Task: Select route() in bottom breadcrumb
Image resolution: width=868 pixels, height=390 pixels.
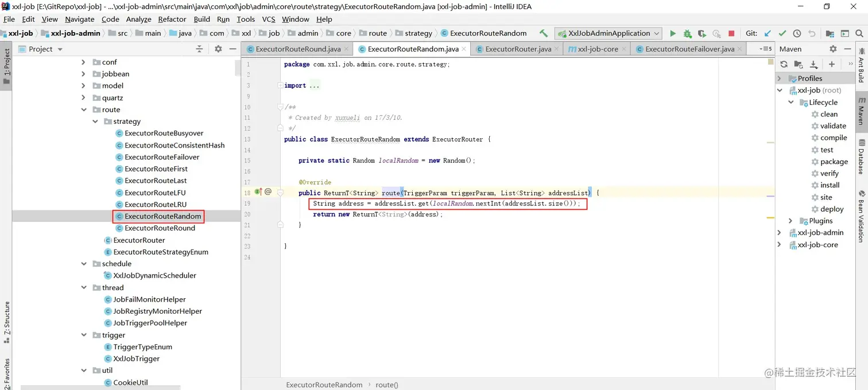Action: [387, 384]
